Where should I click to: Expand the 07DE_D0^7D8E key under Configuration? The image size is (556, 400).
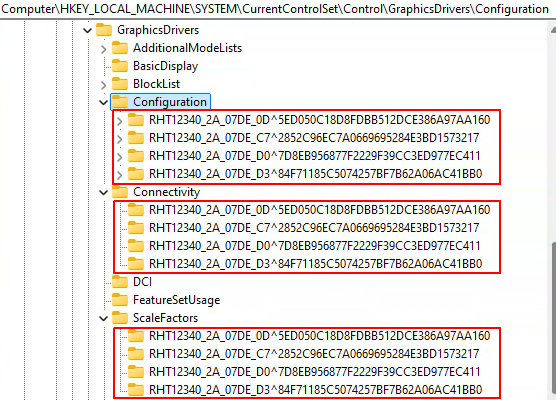point(119,157)
